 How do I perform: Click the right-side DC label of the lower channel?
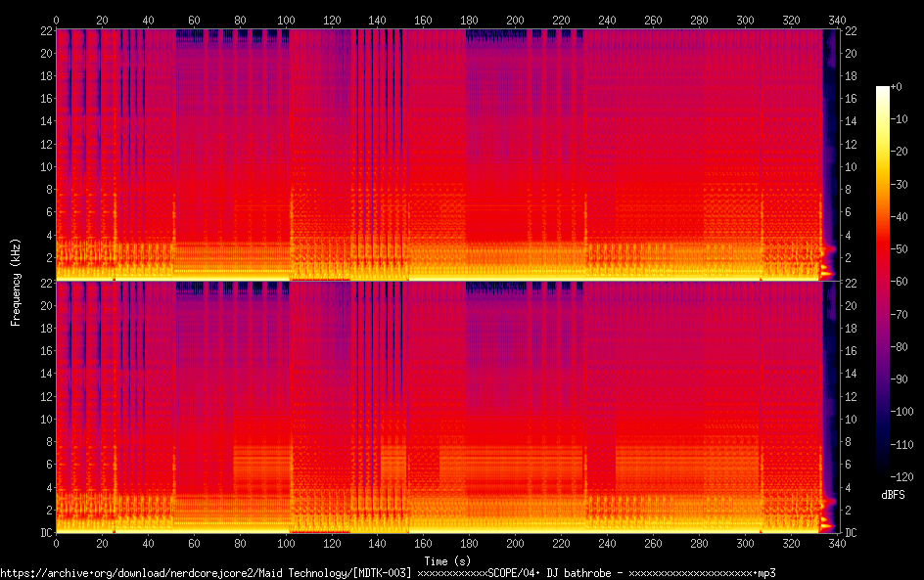pos(852,533)
